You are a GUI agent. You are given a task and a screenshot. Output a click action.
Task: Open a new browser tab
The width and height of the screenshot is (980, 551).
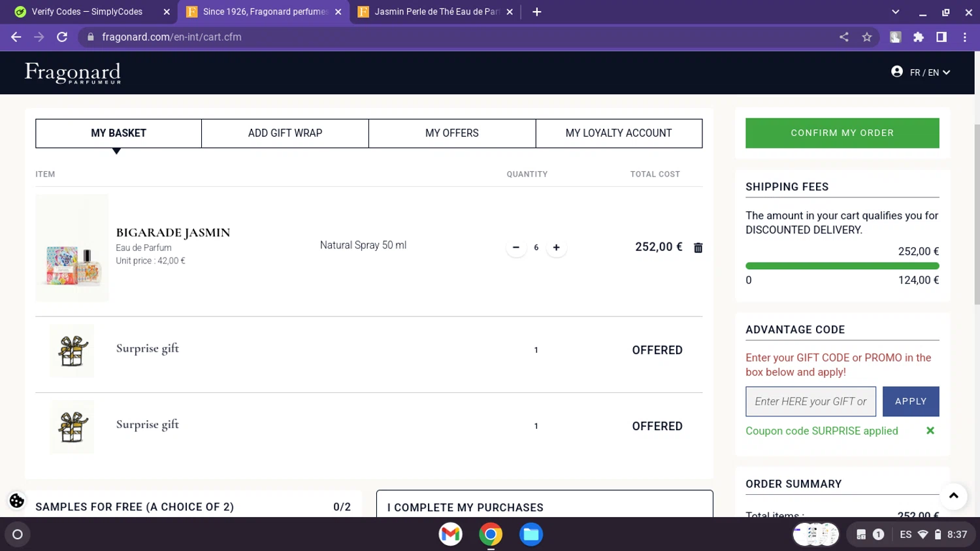tap(537, 12)
